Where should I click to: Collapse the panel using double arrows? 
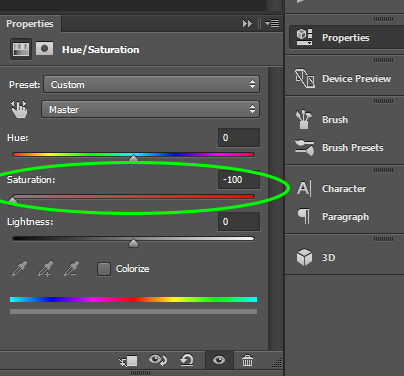(x=247, y=24)
